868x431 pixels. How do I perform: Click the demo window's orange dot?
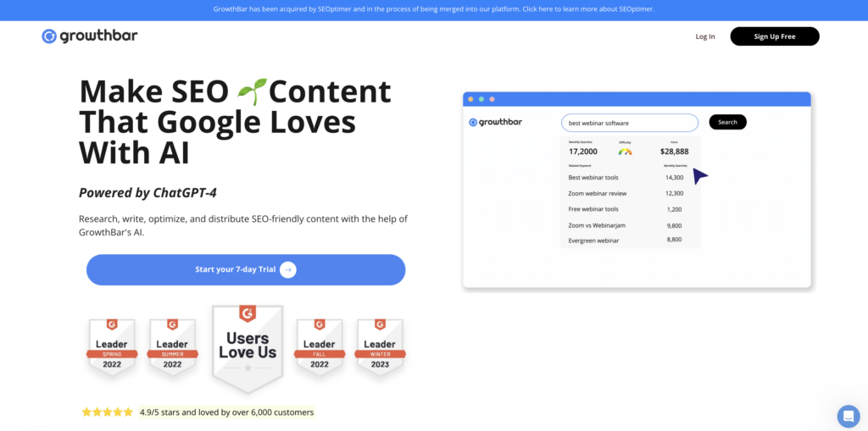(470, 99)
